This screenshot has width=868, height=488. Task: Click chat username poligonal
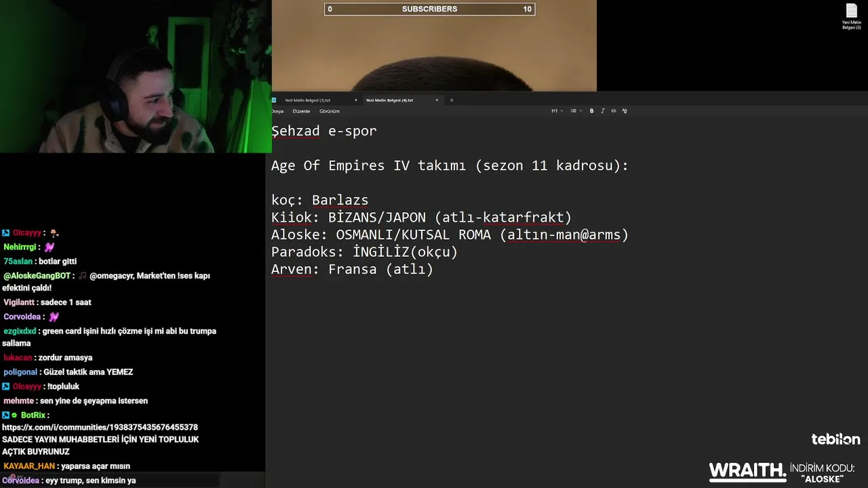pos(20,372)
